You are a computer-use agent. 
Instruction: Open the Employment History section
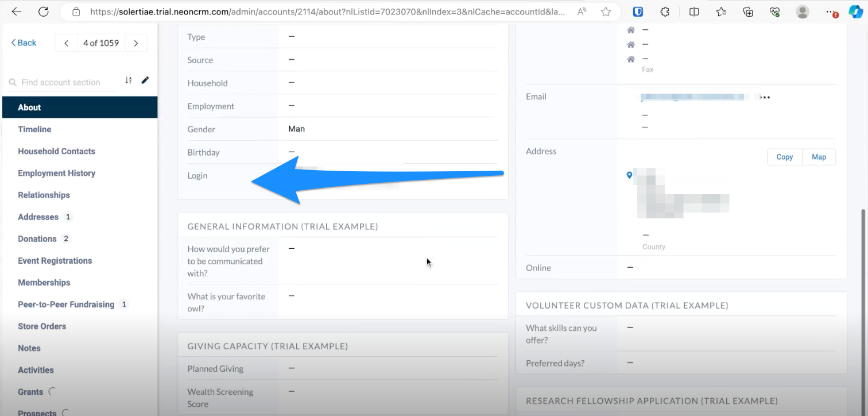coord(56,173)
